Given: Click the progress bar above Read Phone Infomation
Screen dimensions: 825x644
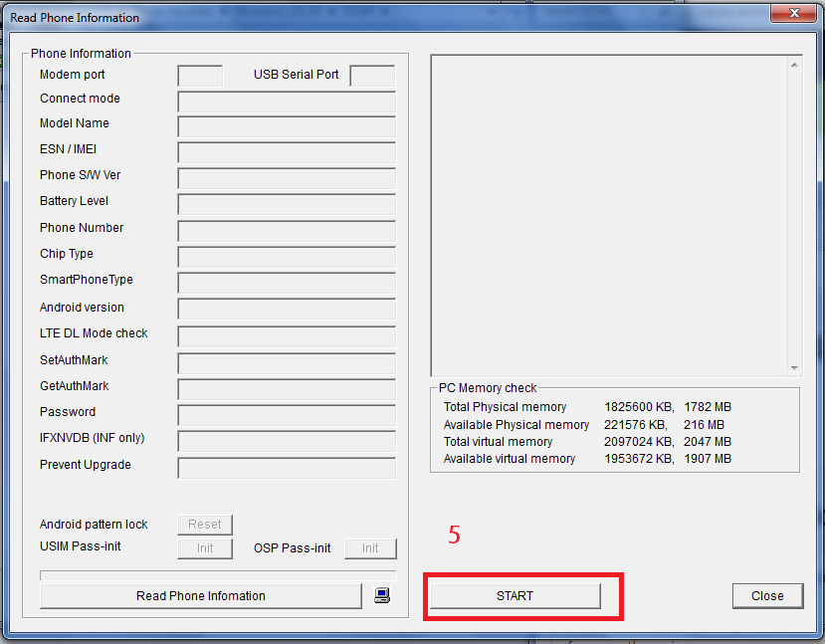Looking at the screenshot, I should 218,574.
